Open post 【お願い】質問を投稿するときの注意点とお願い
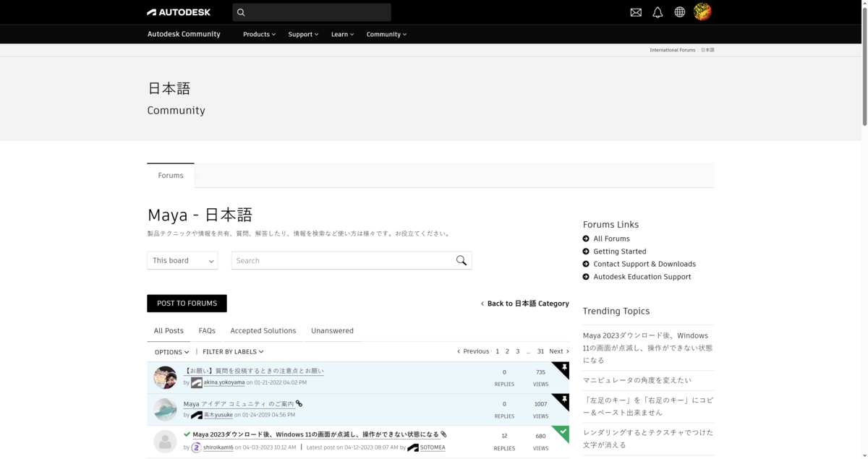This screenshot has width=868, height=459. (254, 371)
